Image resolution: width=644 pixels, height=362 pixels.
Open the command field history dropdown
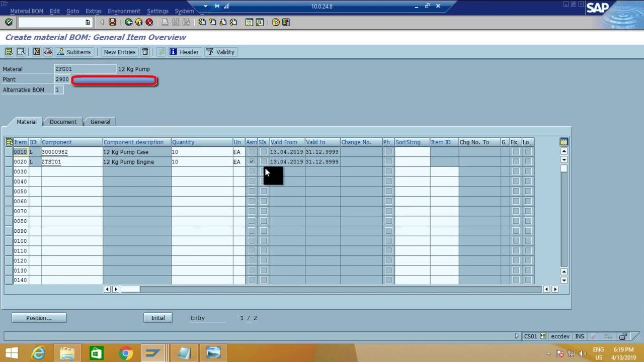88,22
